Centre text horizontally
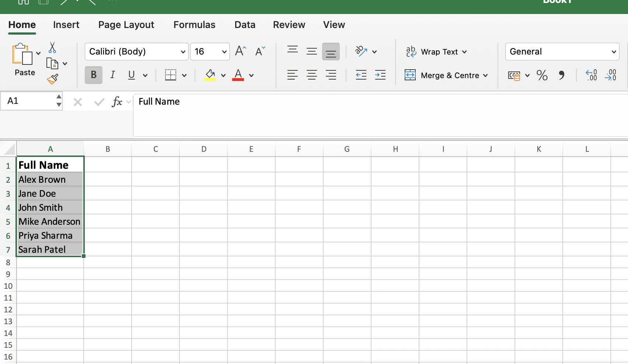The height and width of the screenshot is (364, 628). pos(312,75)
